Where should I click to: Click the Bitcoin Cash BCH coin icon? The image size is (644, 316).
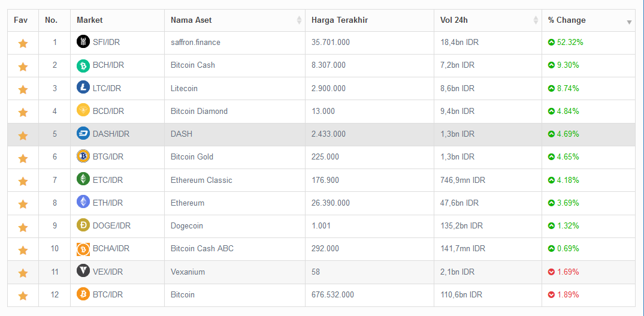pos(83,65)
